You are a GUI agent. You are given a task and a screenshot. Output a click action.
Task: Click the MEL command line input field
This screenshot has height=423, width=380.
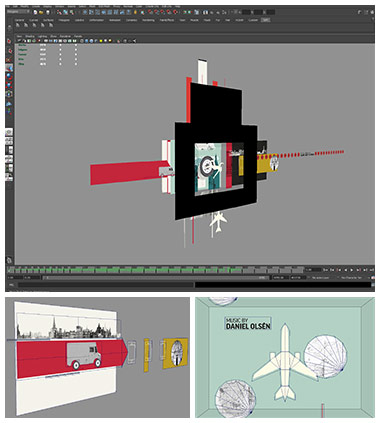[x=106, y=285]
